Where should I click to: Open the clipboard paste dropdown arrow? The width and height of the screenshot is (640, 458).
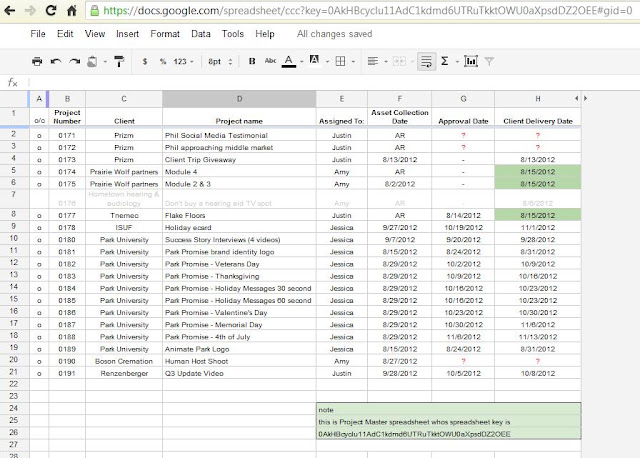[x=105, y=62]
